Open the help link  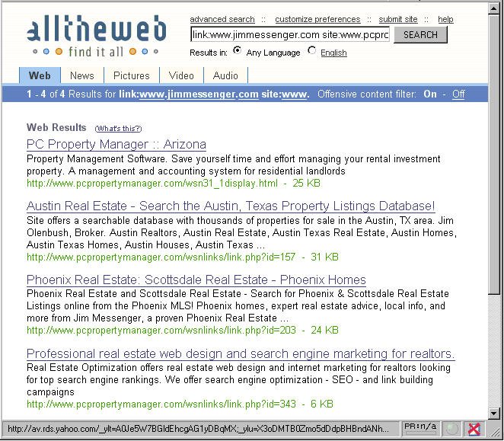coord(445,19)
